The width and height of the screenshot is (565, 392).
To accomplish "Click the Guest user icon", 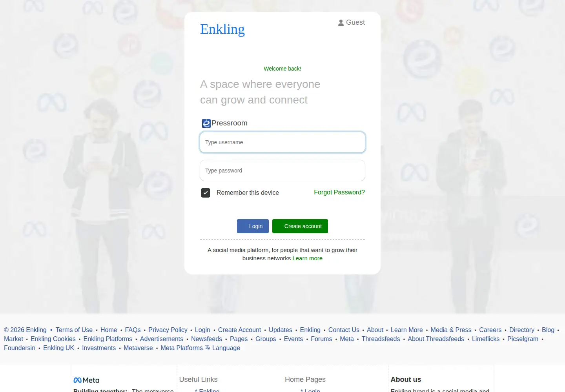I will click(341, 23).
